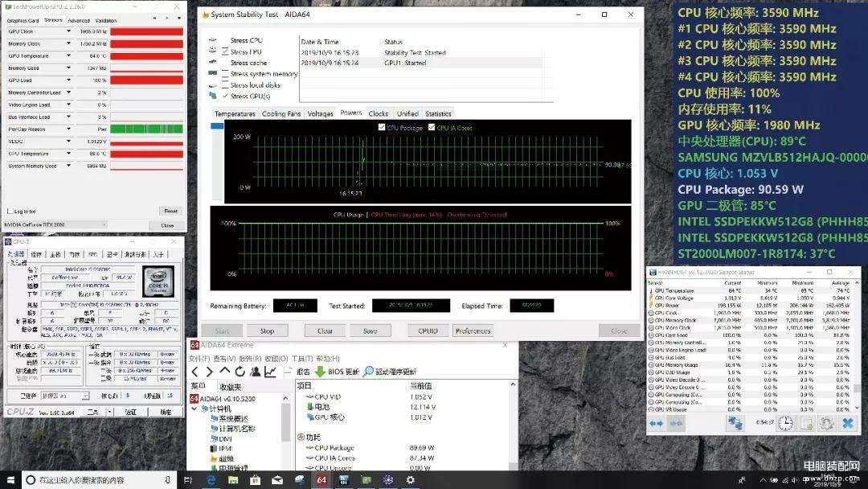Switch to the Temperatures tab
This screenshot has width=868, height=489.
235,113
